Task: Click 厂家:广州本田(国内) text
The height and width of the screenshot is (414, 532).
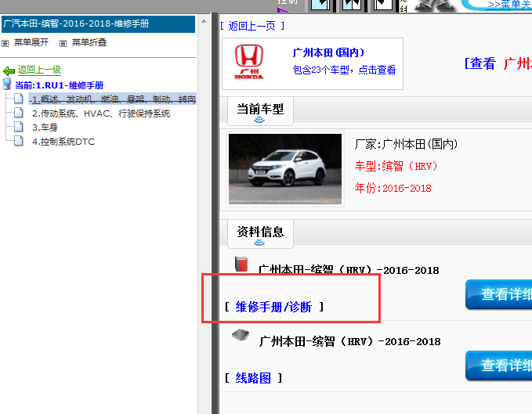Action: tap(406, 144)
